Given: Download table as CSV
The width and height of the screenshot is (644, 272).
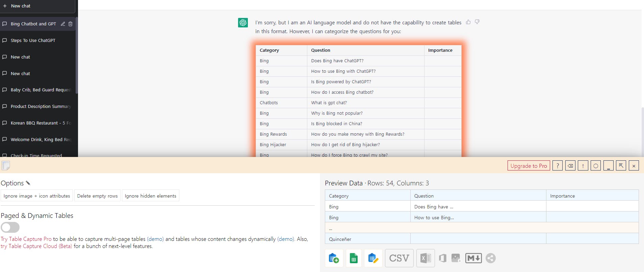Looking at the screenshot, I should [399, 258].
